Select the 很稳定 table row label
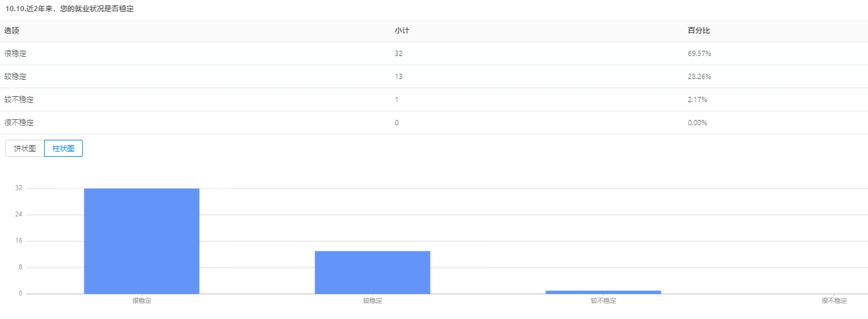This screenshot has height=319, width=868. coord(15,53)
